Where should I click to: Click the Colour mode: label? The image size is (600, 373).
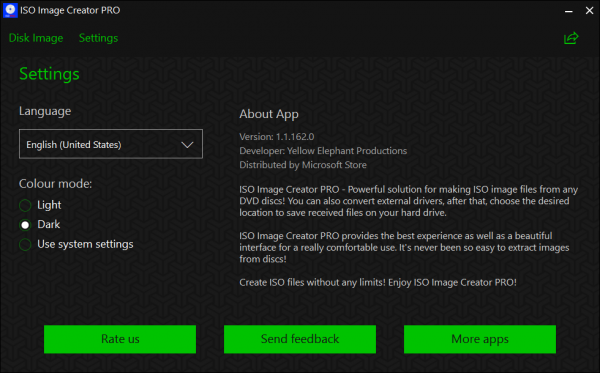click(x=55, y=184)
